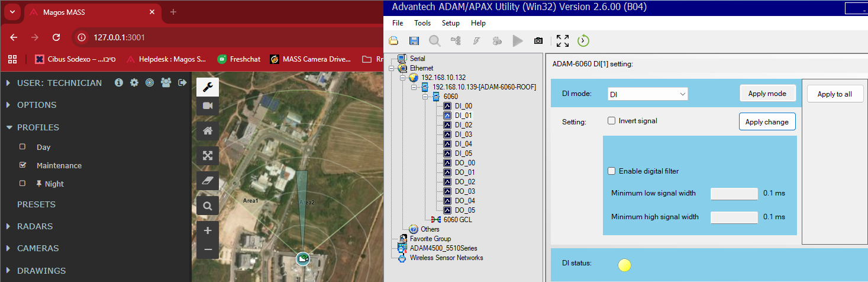Image resolution: width=868 pixels, height=282 pixels.
Task: Enable the Invert signal checkbox
Action: pos(612,121)
